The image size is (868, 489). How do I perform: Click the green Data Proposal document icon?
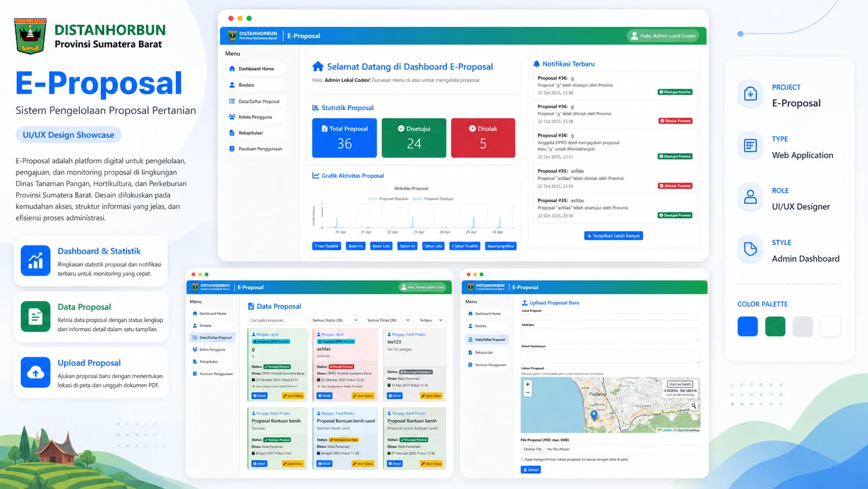35,316
